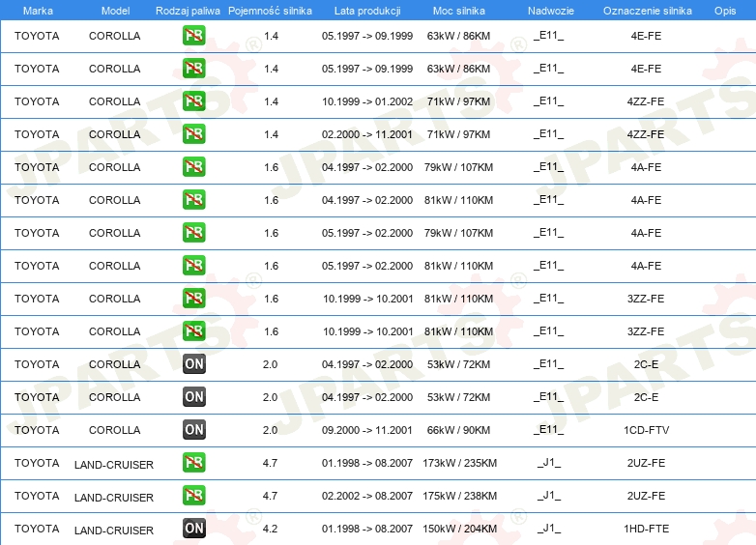Image resolution: width=756 pixels, height=545 pixels.
Task: Click the petrol icon in the 02.2000 -> 11.2001 row
Action: point(193,134)
